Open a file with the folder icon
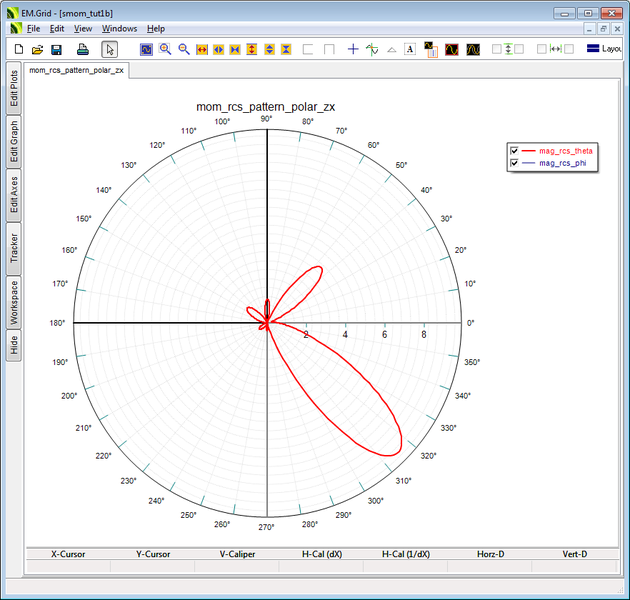The image size is (630, 600). [37, 49]
